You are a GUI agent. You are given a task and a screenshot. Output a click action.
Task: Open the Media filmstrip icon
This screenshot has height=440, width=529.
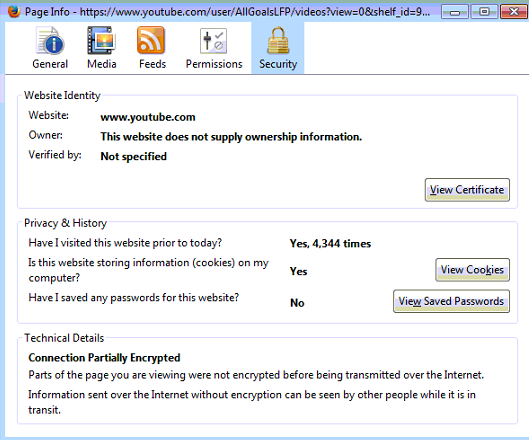pyautogui.click(x=102, y=40)
